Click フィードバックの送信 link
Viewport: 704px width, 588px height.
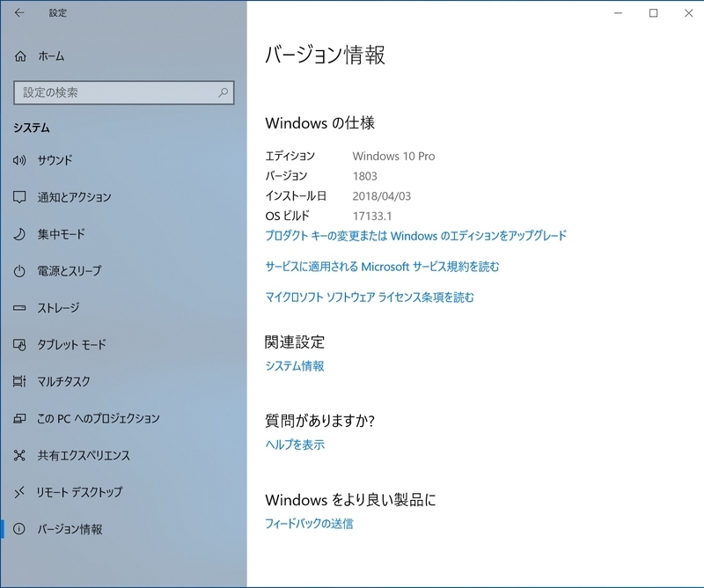pos(309,524)
